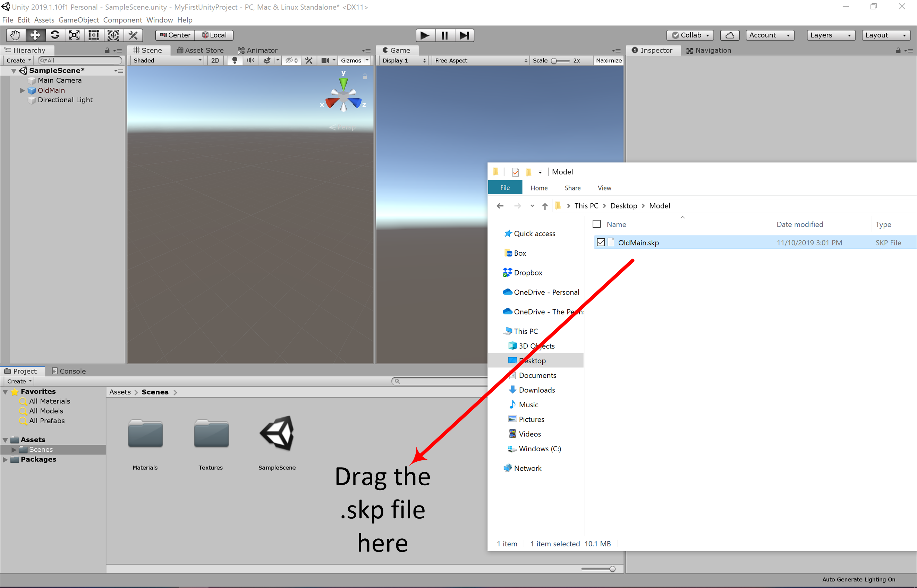Check the OldMain.skp file checkbox

pyautogui.click(x=601, y=242)
